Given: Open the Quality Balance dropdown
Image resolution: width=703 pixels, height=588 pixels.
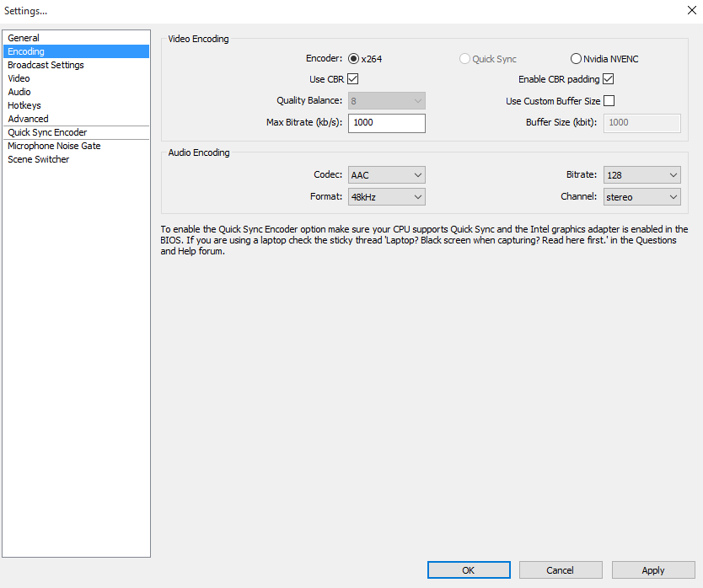Looking at the screenshot, I should [x=386, y=101].
